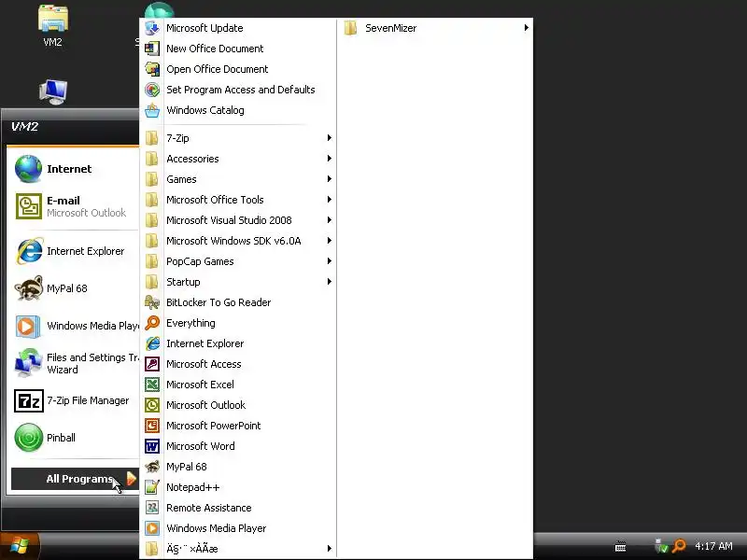Click the Internet Explorer icon in All Programs list
747x560 pixels.
click(x=152, y=343)
